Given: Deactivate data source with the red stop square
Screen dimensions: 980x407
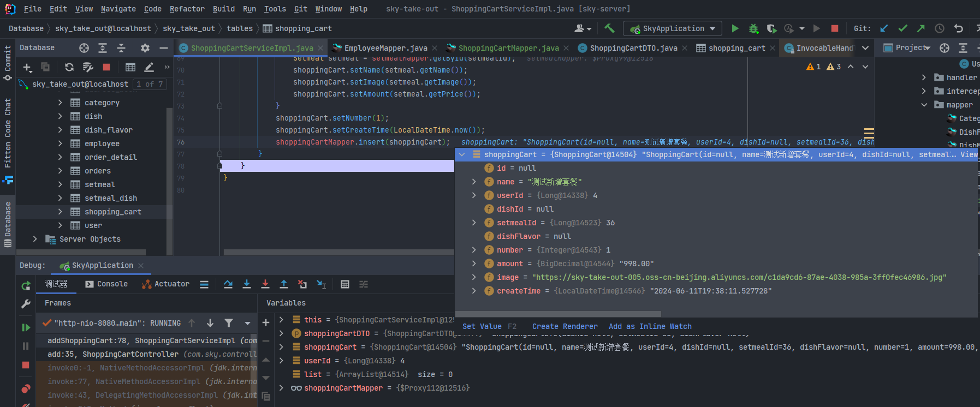Looking at the screenshot, I should [x=106, y=67].
